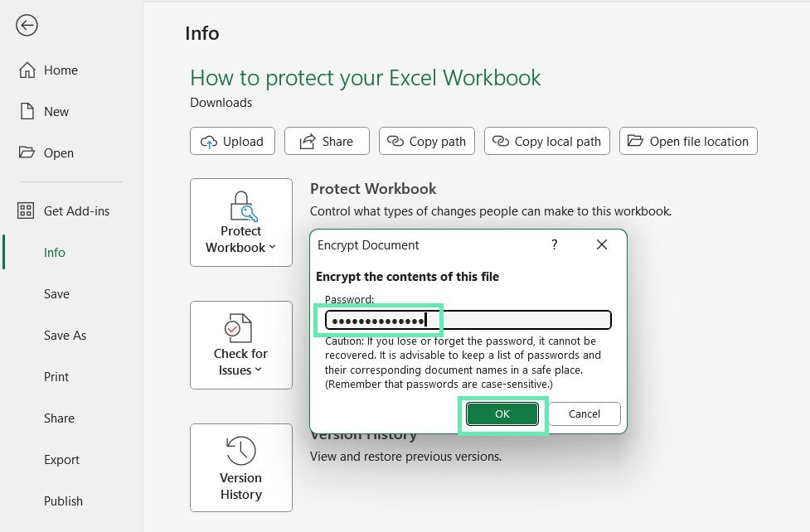
Task: Select Share in the left sidebar
Action: coord(59,418)
